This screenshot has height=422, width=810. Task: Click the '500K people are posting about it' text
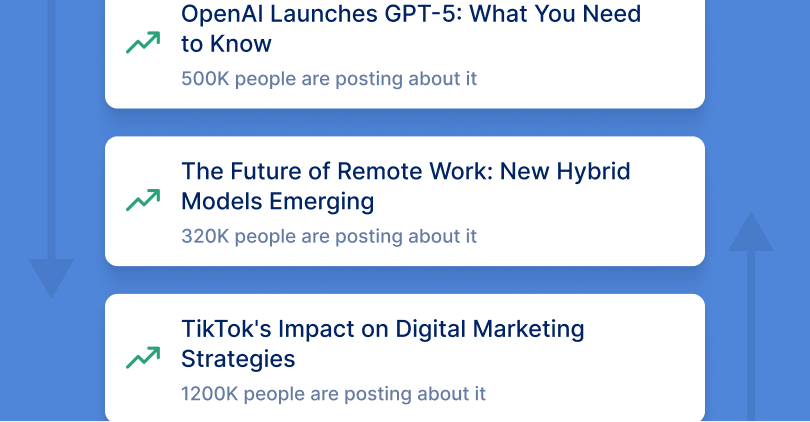(x=329, y=78)
